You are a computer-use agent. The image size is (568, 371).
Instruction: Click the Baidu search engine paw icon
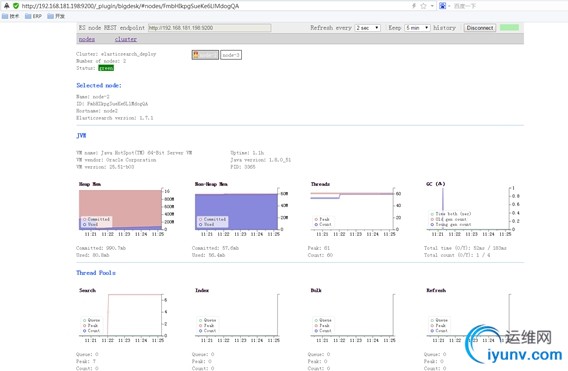pos(442,6)
